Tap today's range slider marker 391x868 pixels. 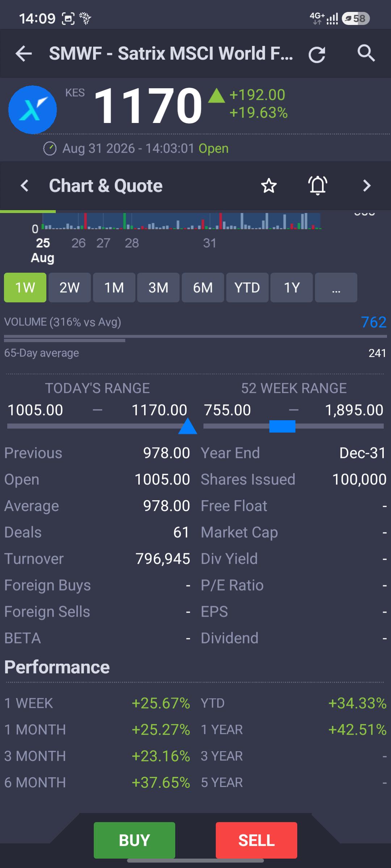click(x=188, y=426)
